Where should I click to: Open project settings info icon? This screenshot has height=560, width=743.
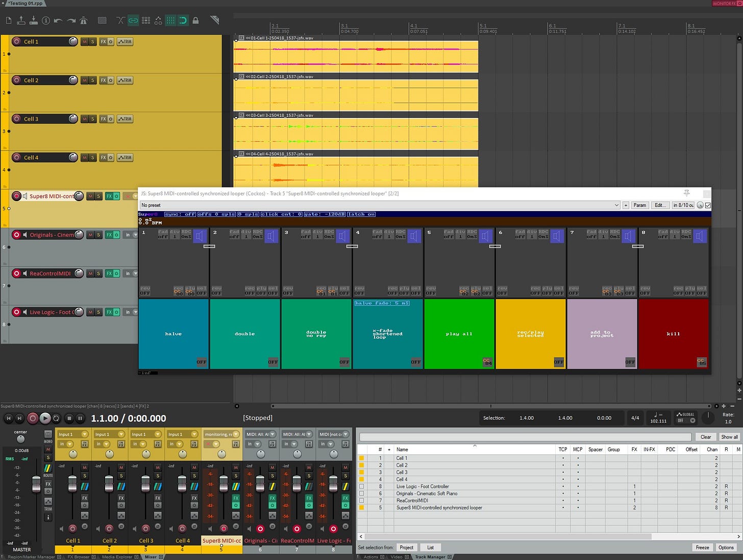[46, 20]
